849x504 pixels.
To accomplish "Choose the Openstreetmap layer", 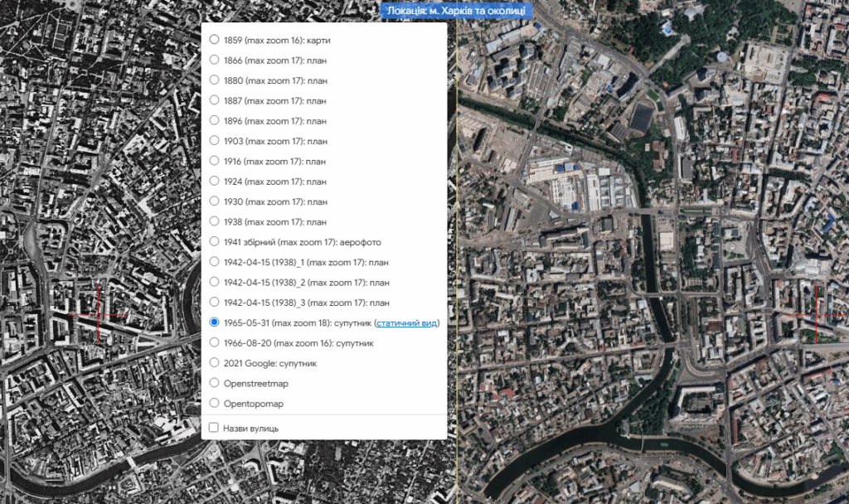I will click(215, 383).
